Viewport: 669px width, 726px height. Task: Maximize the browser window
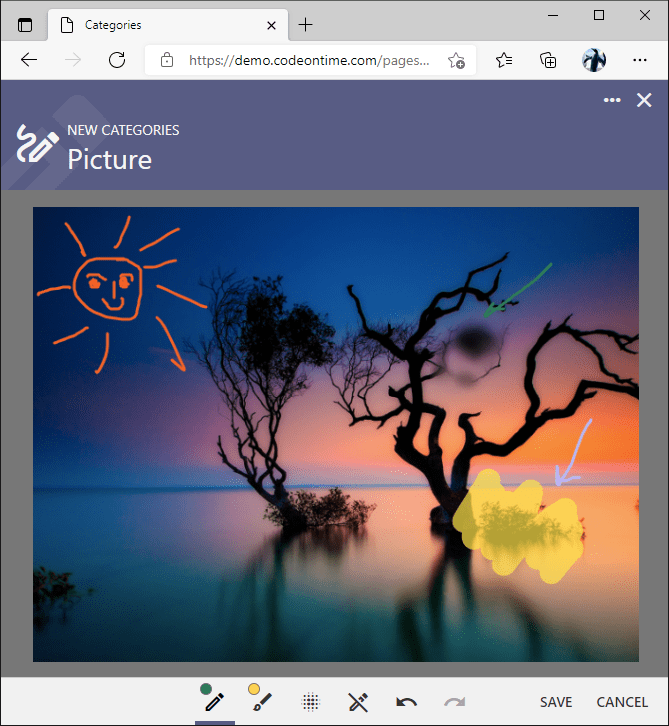pyautogui.click(x=599, y=15)
